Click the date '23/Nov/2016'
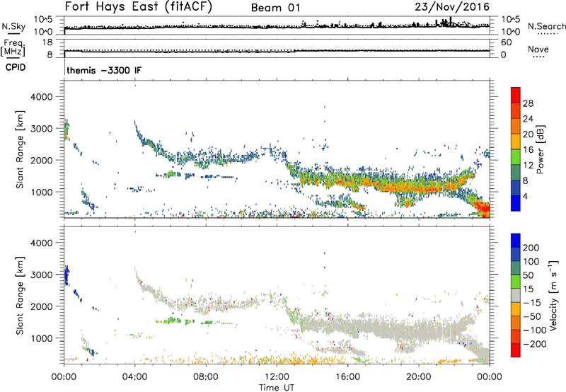The height and width of the screenshot is (392, 566). pyautogui.click(x=452, y=7)
